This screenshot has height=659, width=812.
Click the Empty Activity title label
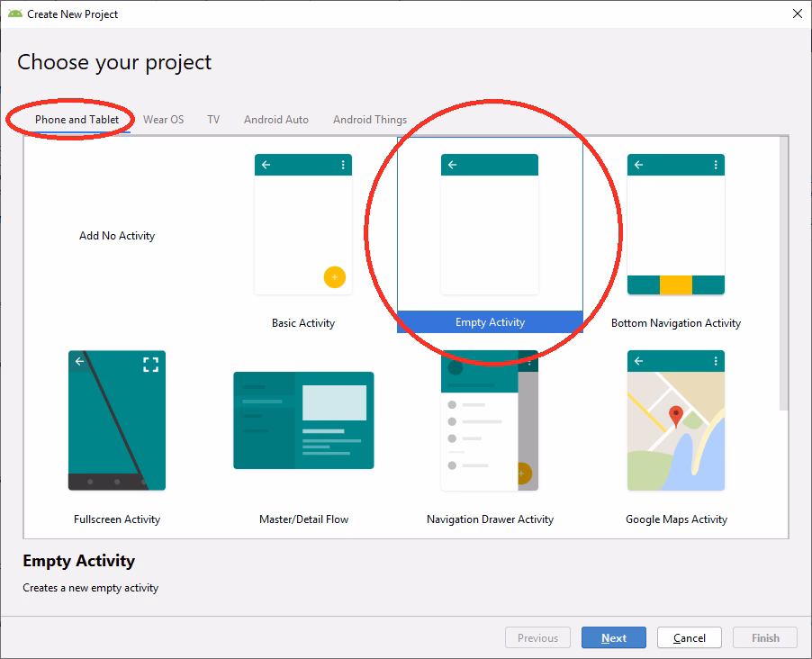point(79,561)
